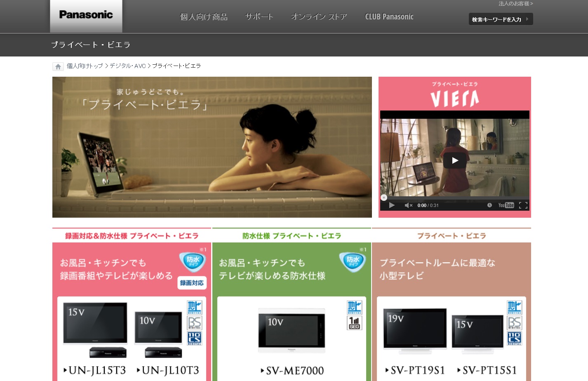588x381 pixels.
Task: Click お風呂・キッチンでも録画番組やテレビが楽しめる text
Action: [x=116, y=269]
